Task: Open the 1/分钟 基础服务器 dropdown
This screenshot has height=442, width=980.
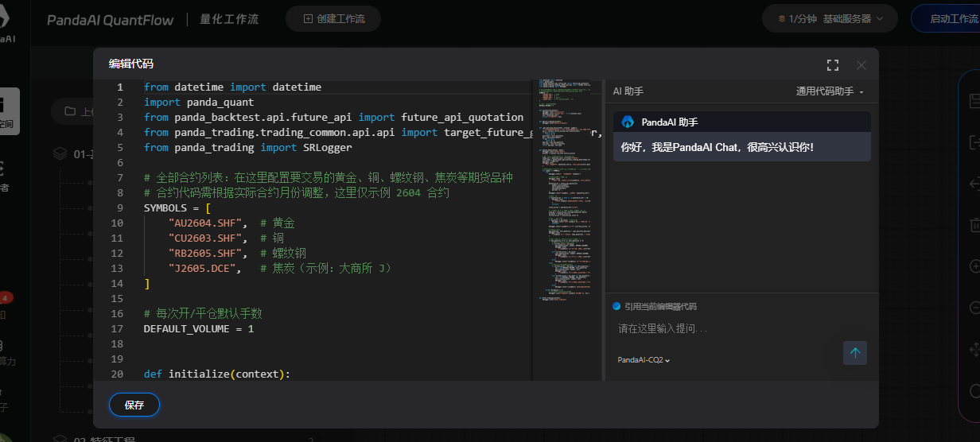Action: (830, 18)
